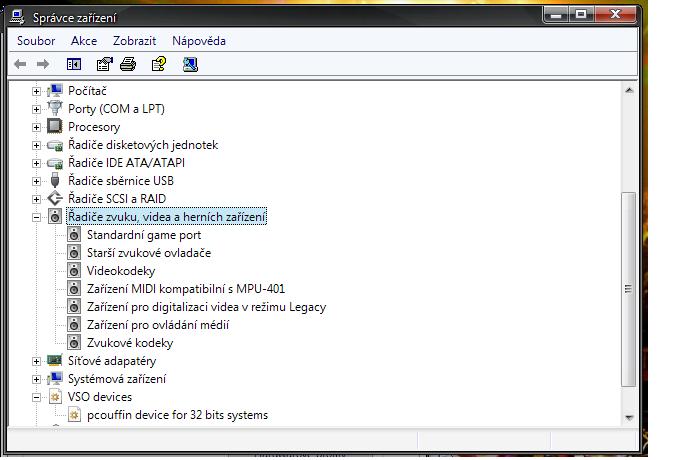The width and height of the screenshot is (697, 460).
Task: Close the Správce zařízení window
Action: point(615,15)
